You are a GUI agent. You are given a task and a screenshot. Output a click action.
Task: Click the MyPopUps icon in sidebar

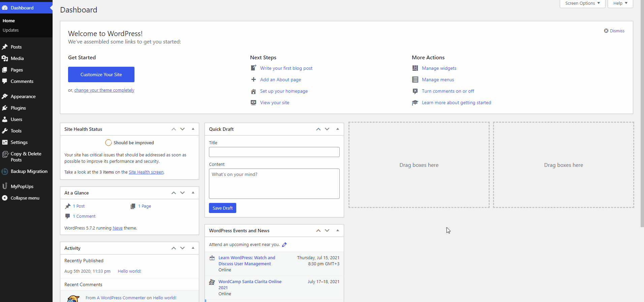click(x=5, y=186)
